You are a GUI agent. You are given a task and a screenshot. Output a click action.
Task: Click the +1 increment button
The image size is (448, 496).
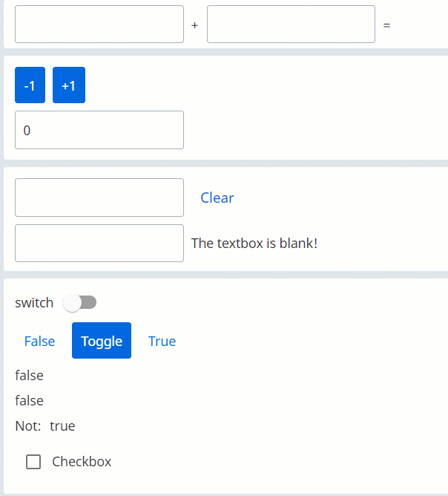coord(69,85)
